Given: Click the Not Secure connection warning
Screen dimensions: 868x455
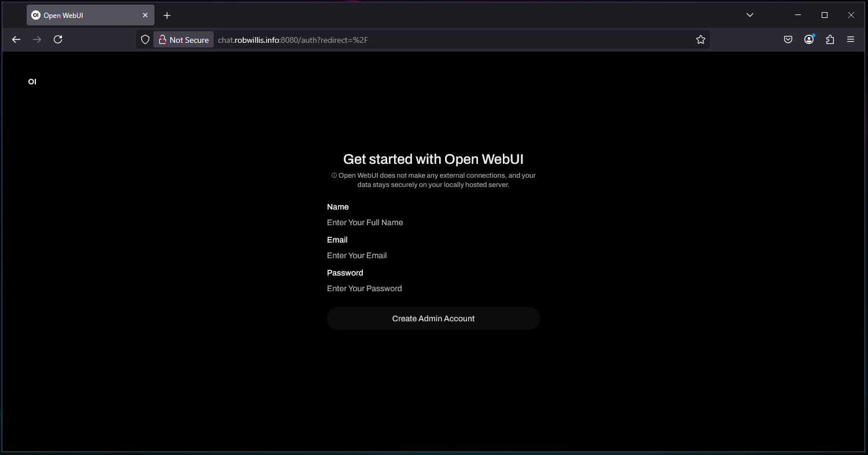Looking at the screenshot, I should (183, 39).
